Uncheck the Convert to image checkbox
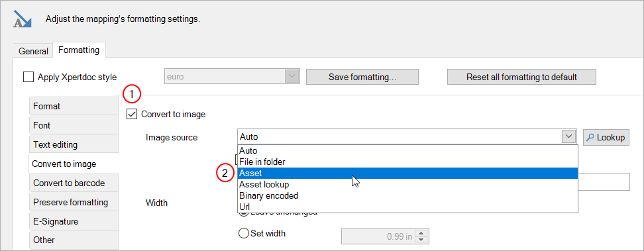 pos(132,114)
